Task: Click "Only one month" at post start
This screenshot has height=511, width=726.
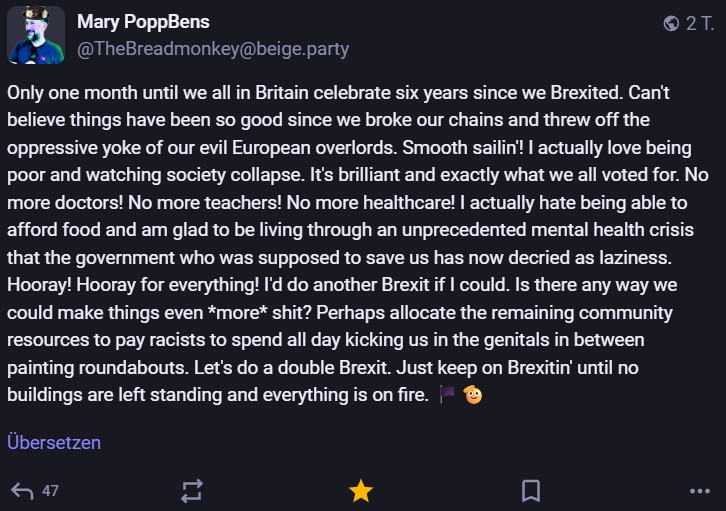Action: 62,93
